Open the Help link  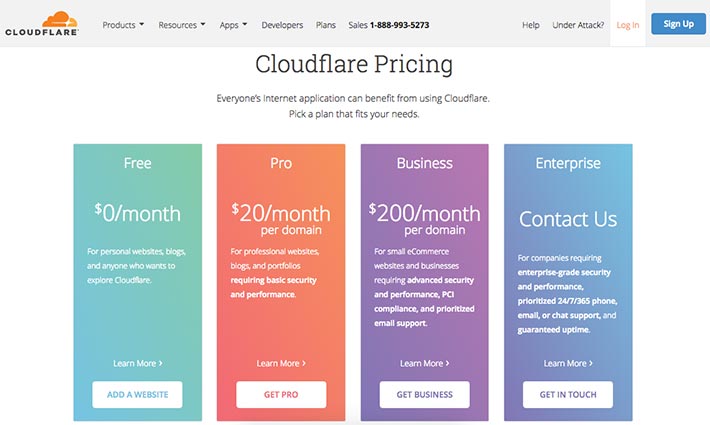tap(531, 25)
